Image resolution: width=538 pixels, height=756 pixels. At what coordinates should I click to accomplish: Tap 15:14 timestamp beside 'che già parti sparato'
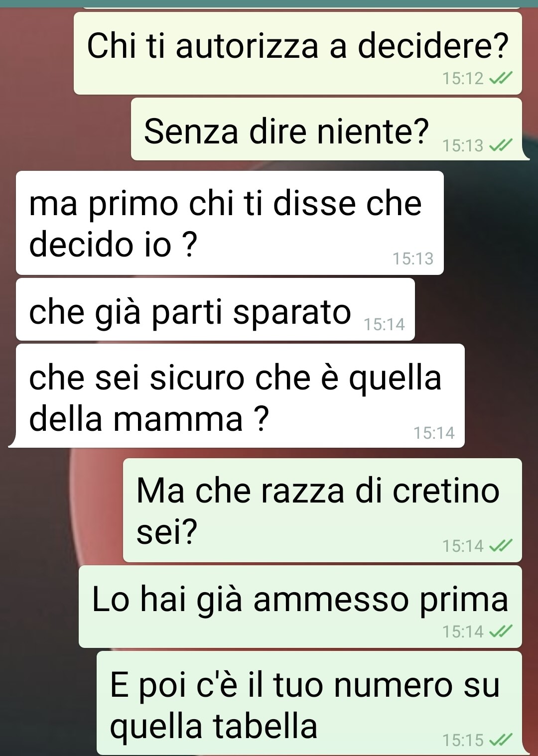tap(384, 324)
